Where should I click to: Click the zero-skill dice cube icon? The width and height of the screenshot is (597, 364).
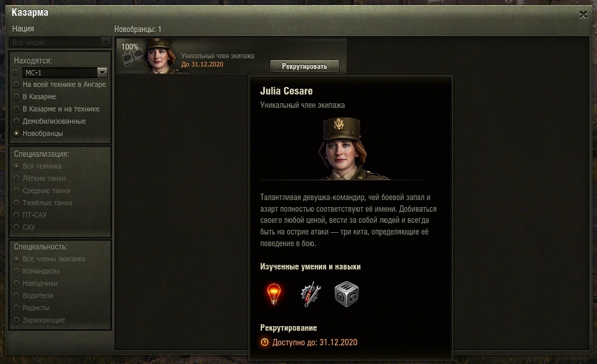point(347,294)
